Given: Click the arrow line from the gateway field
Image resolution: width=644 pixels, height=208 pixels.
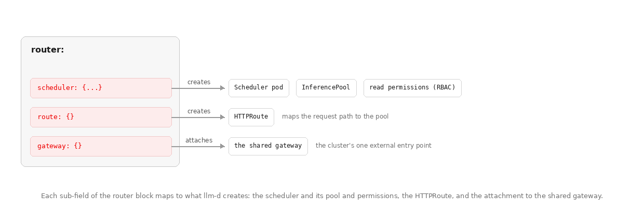Looking at the screenshot, I should 196,147.
